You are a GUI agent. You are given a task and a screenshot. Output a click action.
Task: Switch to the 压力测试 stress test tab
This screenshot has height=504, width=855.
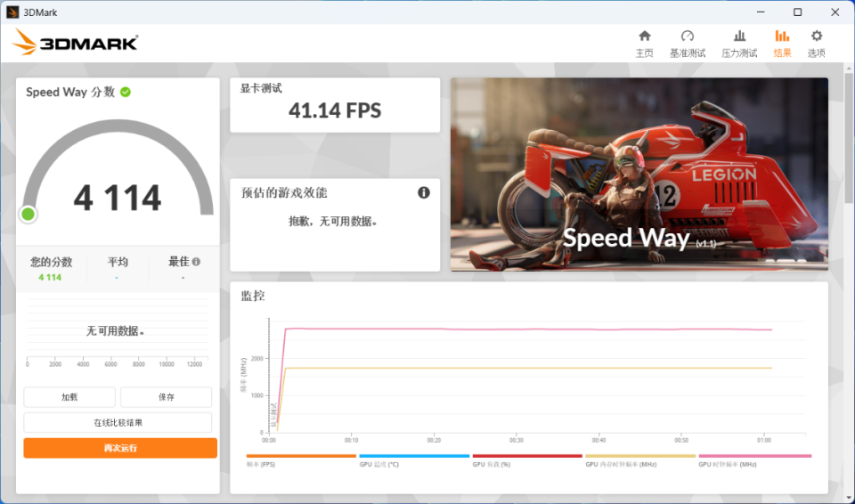tap(739, 44)
